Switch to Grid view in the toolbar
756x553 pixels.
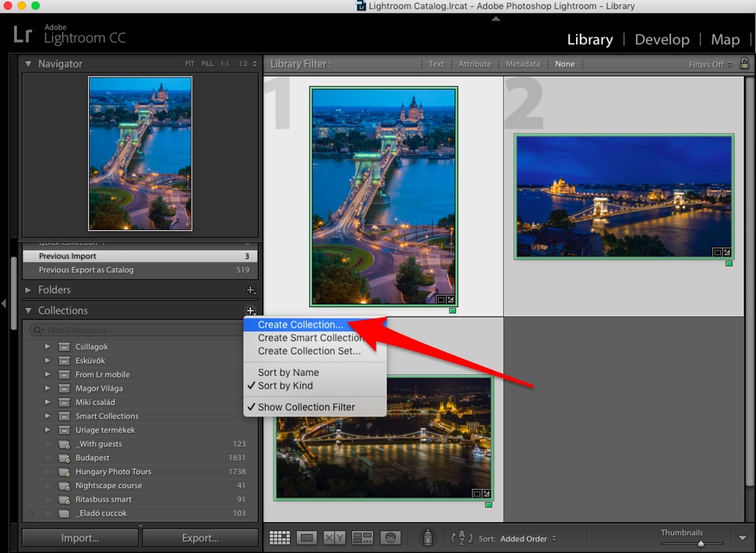point(280,537)
